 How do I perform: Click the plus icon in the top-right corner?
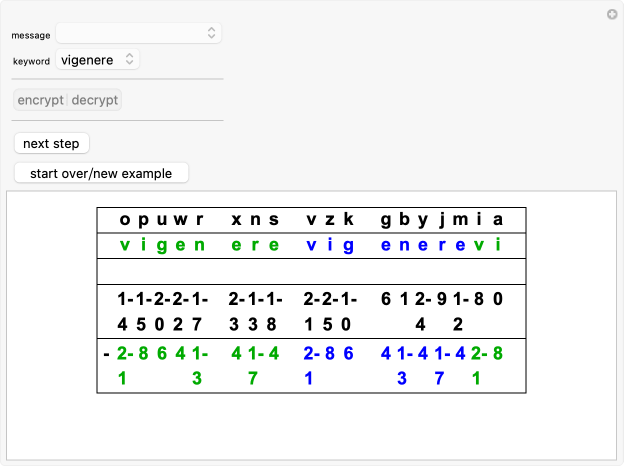tap(612, 14)
